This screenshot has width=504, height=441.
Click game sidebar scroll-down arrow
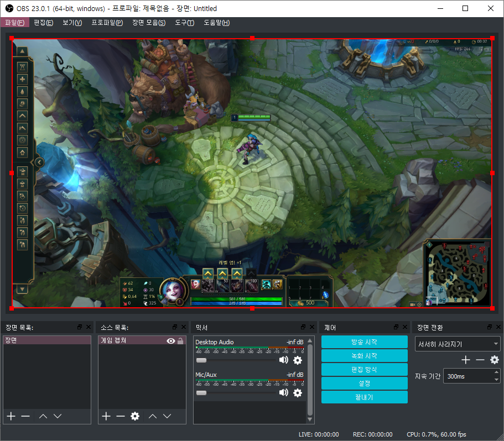[22, 290]
